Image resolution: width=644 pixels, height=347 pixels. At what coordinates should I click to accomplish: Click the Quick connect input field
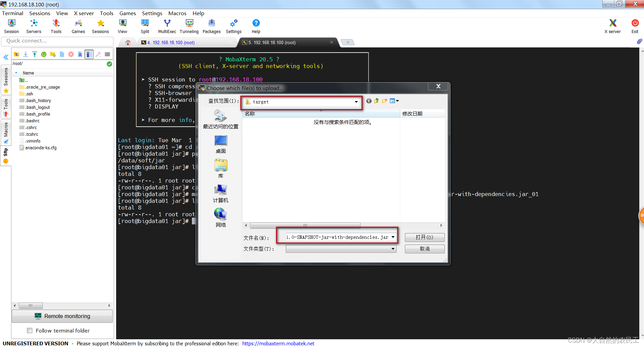point(58,41)
